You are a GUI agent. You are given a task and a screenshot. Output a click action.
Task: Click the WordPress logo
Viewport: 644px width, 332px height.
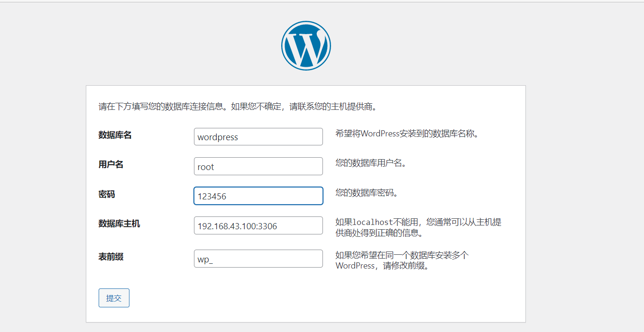pyautogui.click(x=306, y=45)
